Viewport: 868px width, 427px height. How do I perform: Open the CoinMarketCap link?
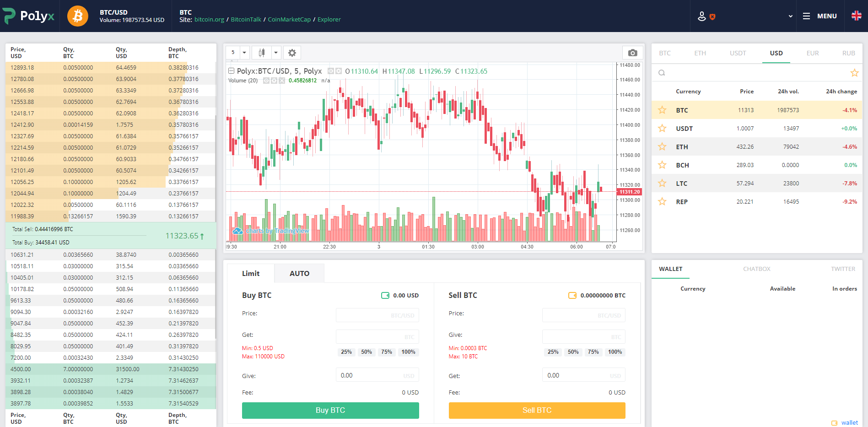click(x=289, y=20)
